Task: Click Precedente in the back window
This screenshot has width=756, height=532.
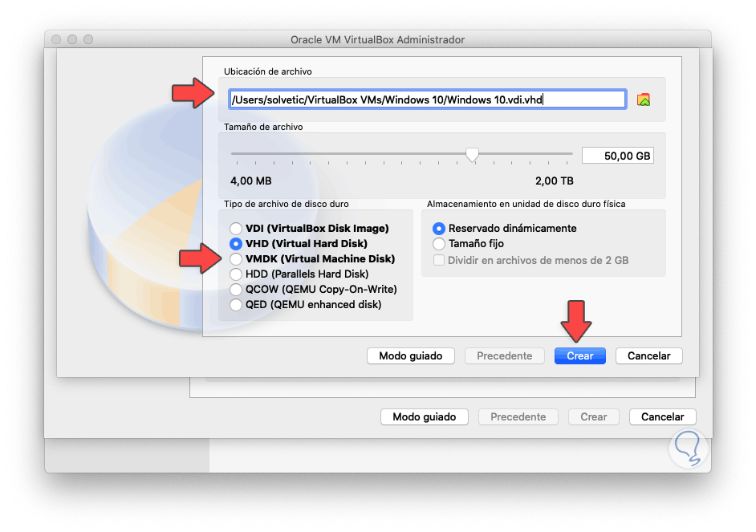Action: [x=518, y=416]
